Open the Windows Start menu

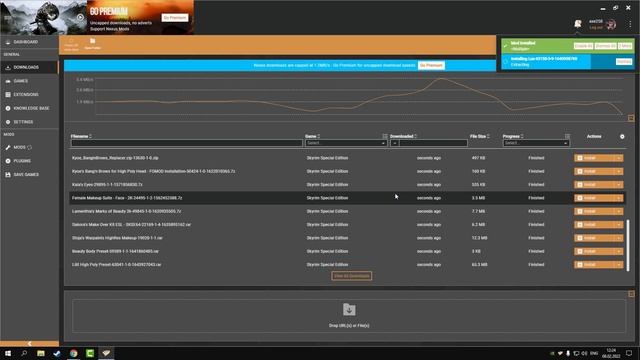[x=8, y=353]
